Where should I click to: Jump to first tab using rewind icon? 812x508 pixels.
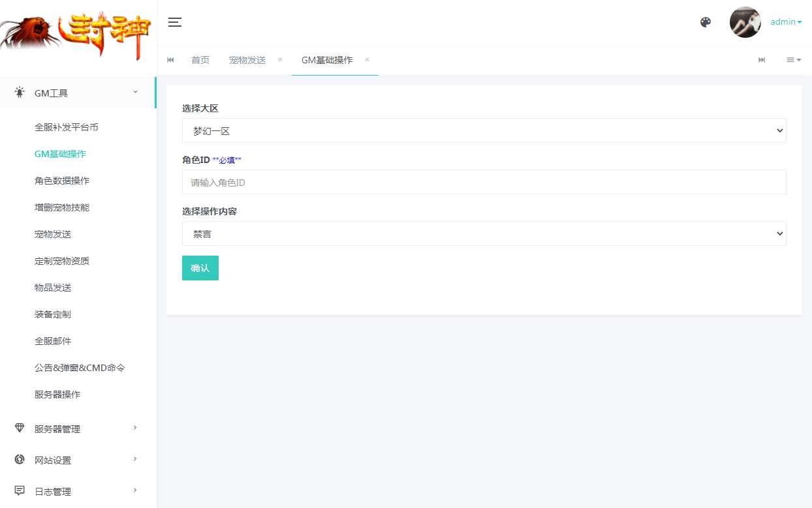point(170,59)
